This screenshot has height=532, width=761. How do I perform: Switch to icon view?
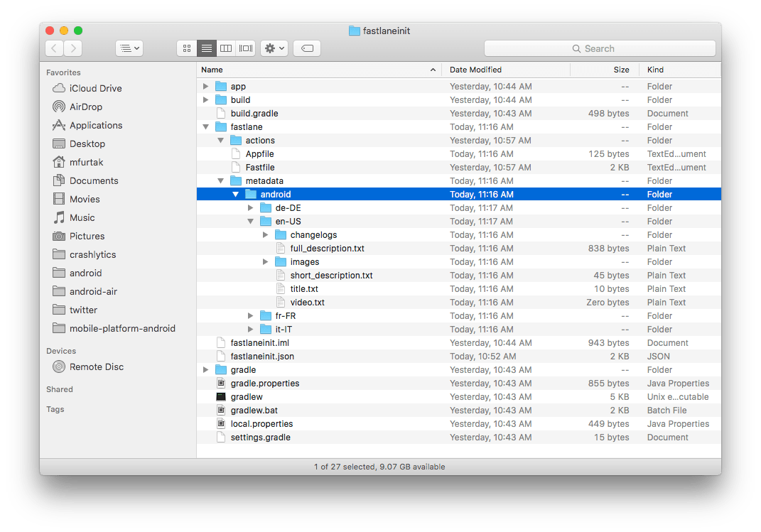[186, 48]
